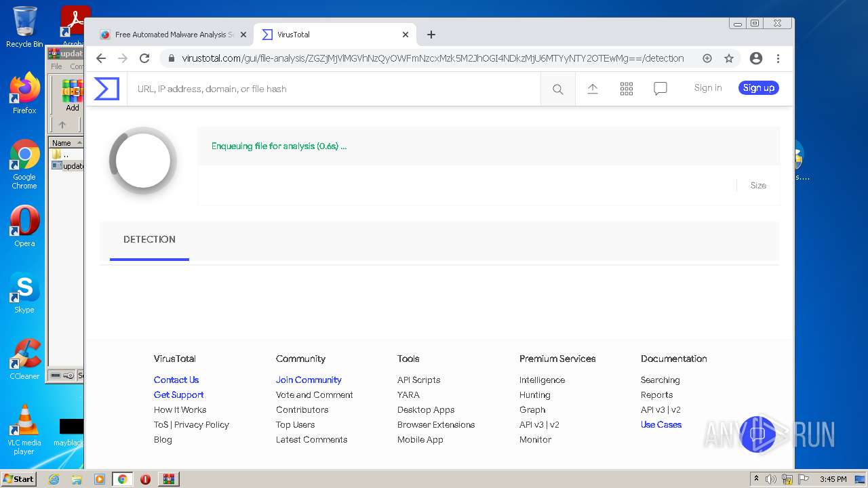Open the API Scripts link
Viewport: 868px width, 488px height.
[418, 380]
